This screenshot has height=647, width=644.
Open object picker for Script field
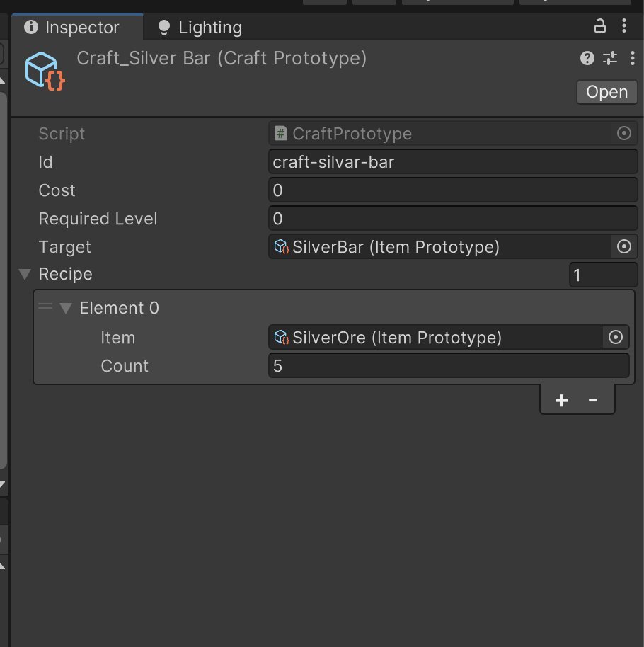point(624,134)
